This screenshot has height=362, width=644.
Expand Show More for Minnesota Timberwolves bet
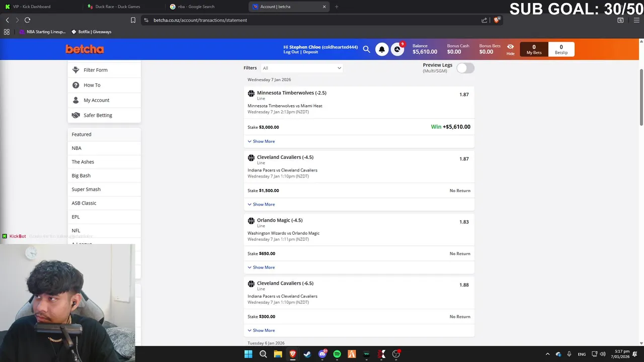click(261, 141)
